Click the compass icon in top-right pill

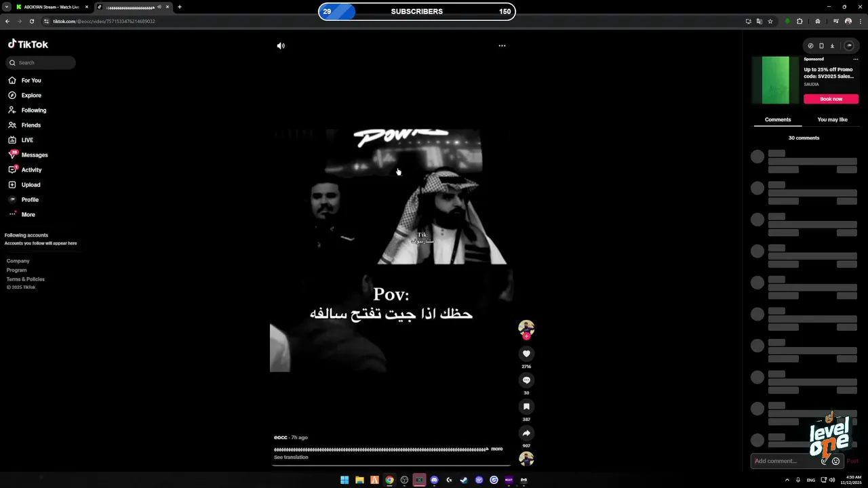(810, 46)
